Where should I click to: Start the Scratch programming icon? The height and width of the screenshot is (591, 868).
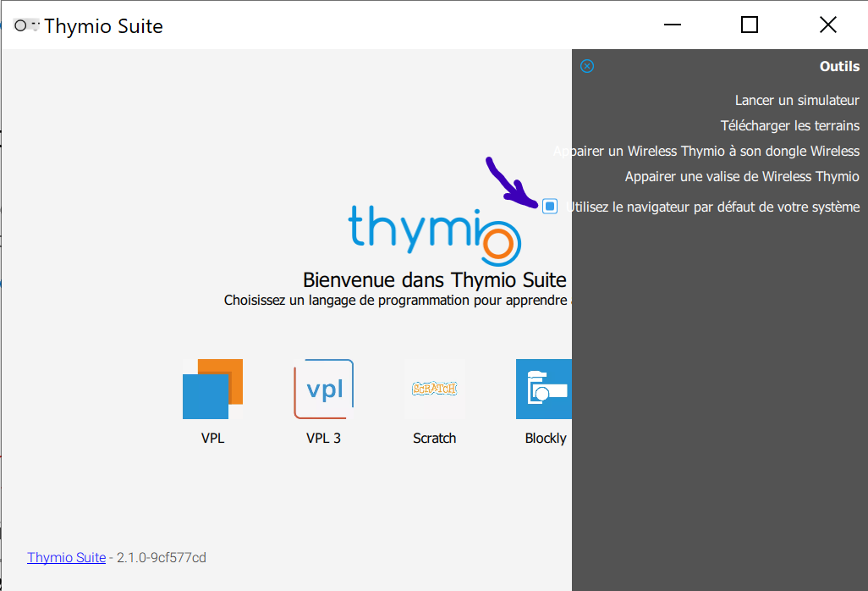click(x=435, y=389)
